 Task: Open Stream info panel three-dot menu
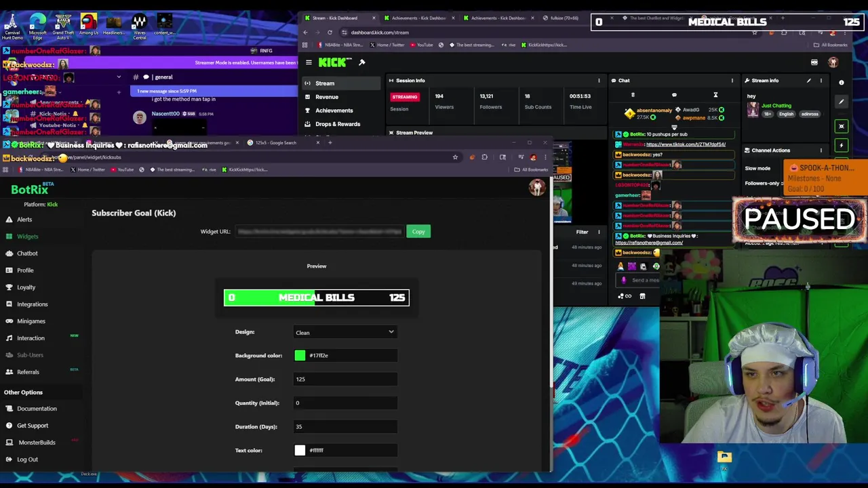[821, 81]
